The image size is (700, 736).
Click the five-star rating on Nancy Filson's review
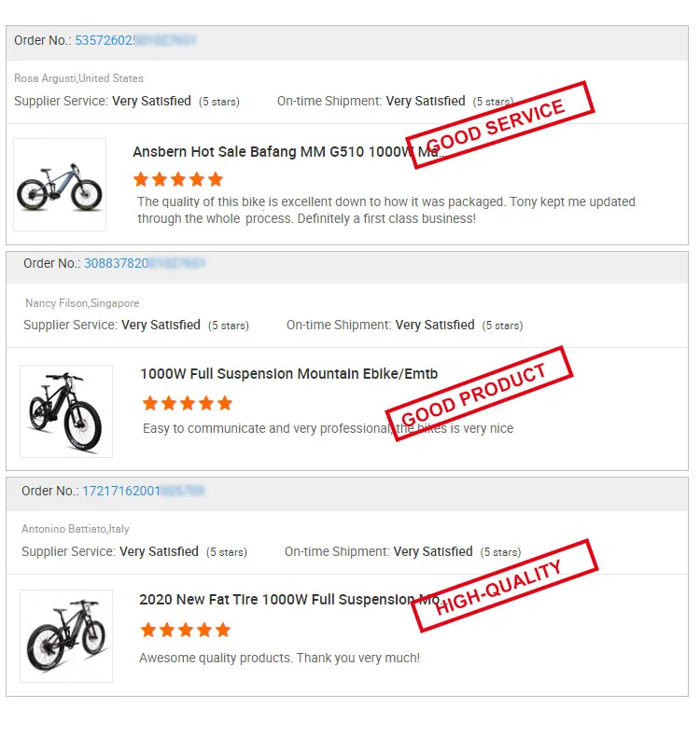pos(187,404)
